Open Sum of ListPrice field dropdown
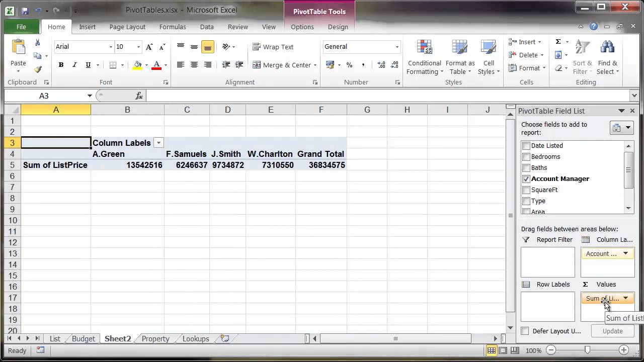 (625, 298)
